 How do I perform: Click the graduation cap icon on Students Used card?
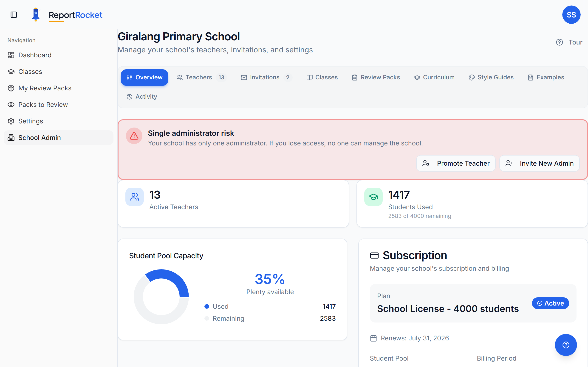click(x=373, y=197)
